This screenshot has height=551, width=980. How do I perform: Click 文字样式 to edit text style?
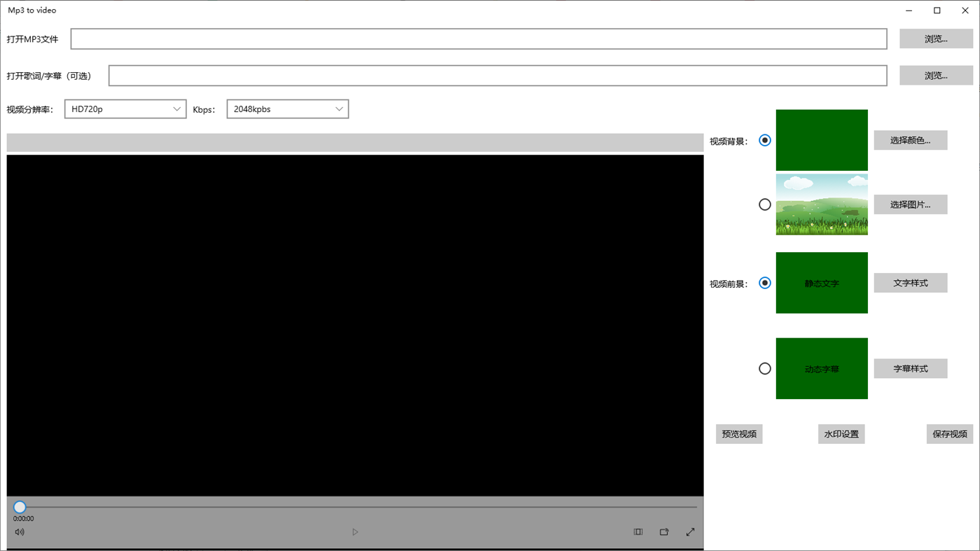(x=910, y=282)
